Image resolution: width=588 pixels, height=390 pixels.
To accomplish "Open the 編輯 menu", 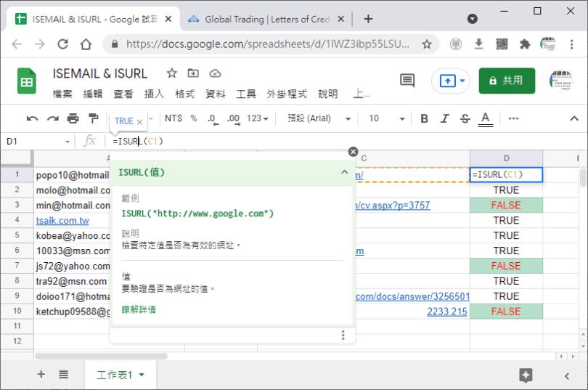I will point(93,94).
